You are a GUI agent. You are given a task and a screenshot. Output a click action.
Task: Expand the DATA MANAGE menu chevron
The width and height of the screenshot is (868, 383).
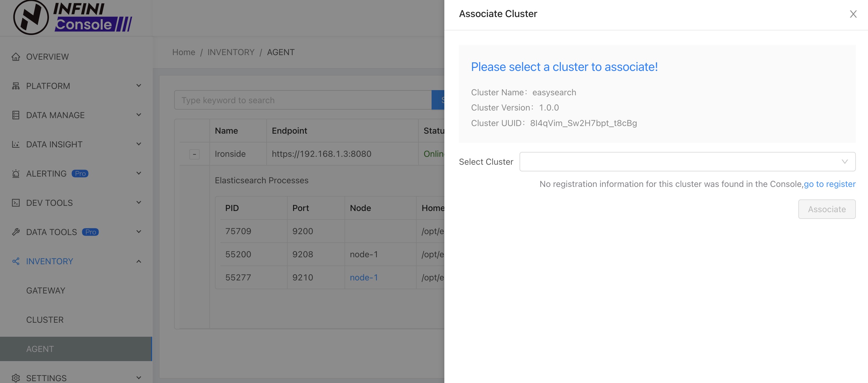click(139, 115)
